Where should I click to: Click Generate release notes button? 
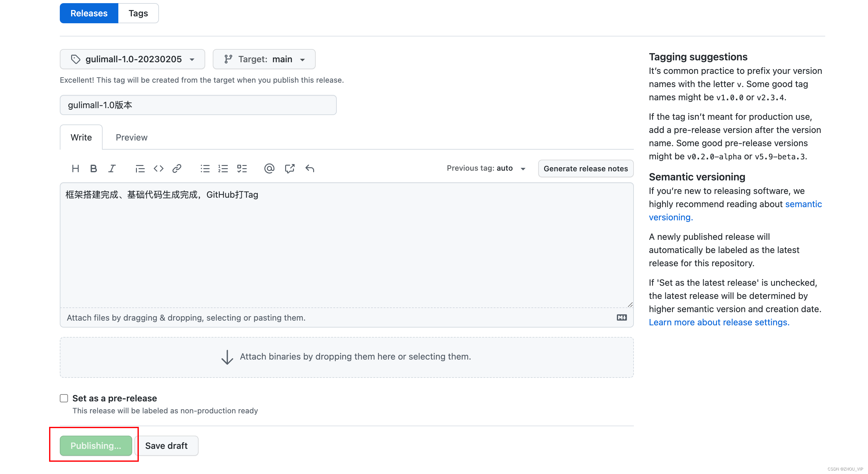point(585,168)
